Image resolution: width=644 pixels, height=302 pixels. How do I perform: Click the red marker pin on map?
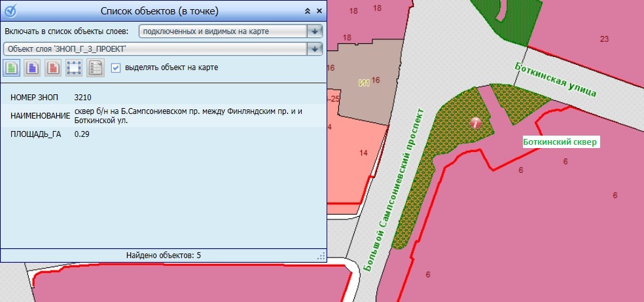476,122
